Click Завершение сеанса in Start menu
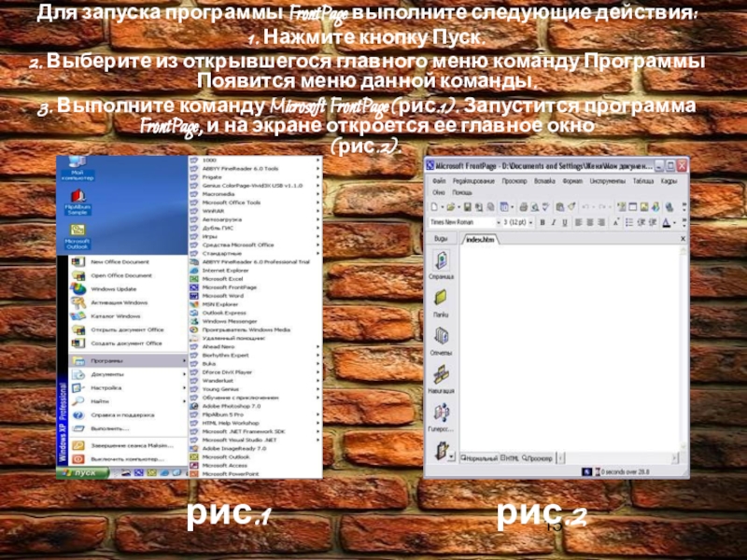The image size is (747, 560). pos(129,446)
